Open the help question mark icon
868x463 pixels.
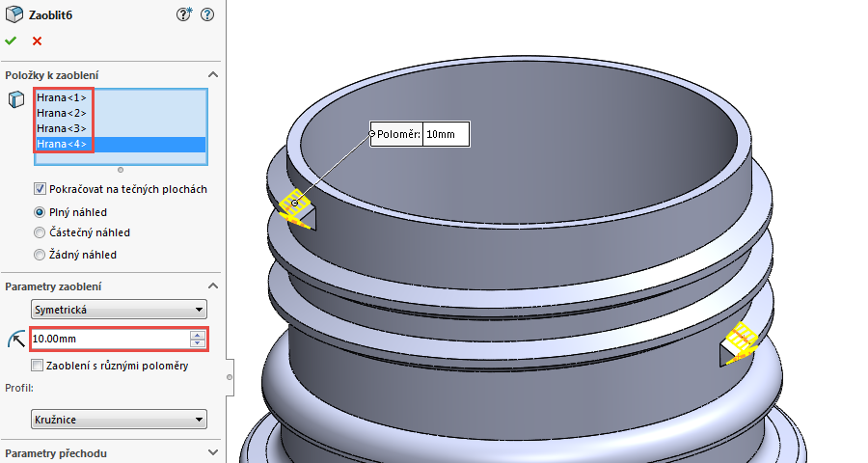pyautogui.click(x=207, y=14)
